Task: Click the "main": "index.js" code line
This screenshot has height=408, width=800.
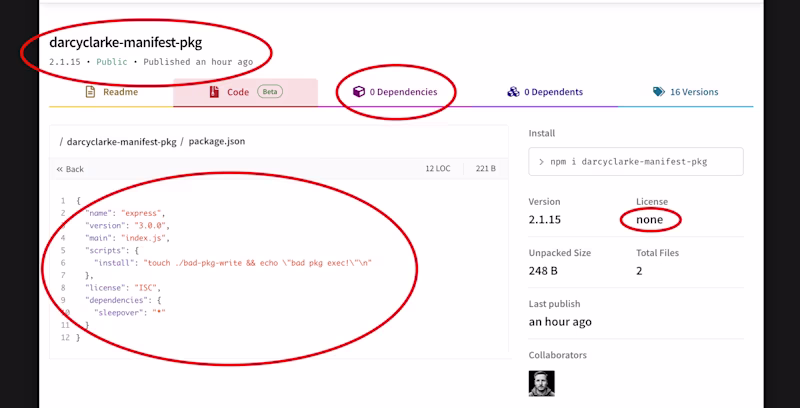Action: (x=127, y=238)
